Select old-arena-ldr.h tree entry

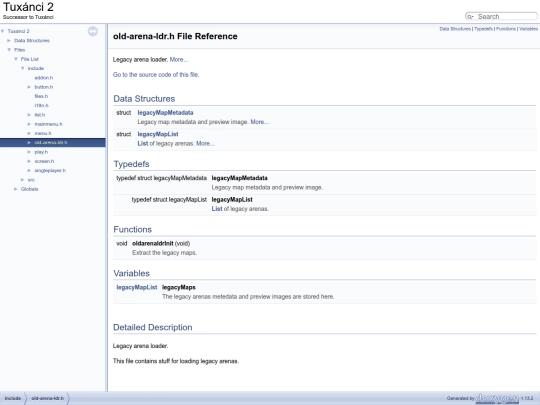(51, 143)
